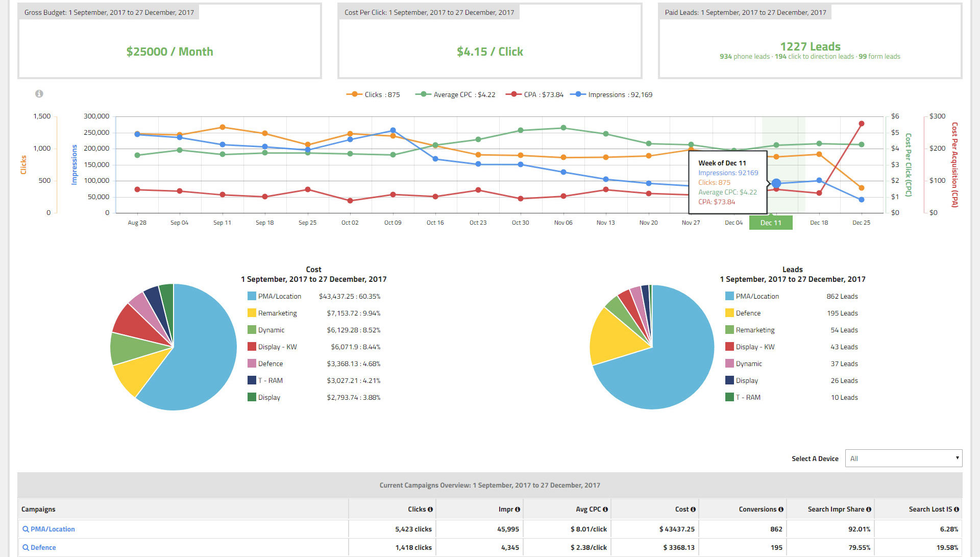
Task: Toggle the Clicks series in chart legend
Action: (373, 94)
